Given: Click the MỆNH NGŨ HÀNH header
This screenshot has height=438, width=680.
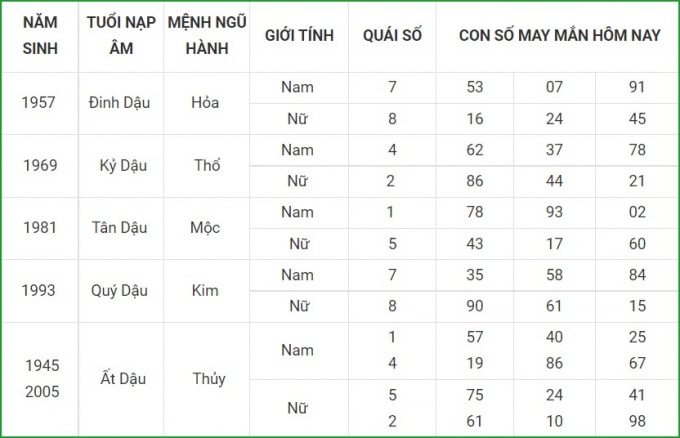Looking at the screenshot, I should (207, 36).
